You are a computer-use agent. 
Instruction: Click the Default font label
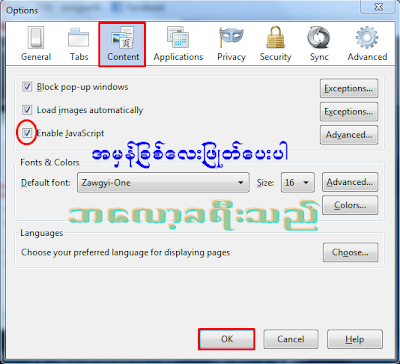tap(46, 183)
